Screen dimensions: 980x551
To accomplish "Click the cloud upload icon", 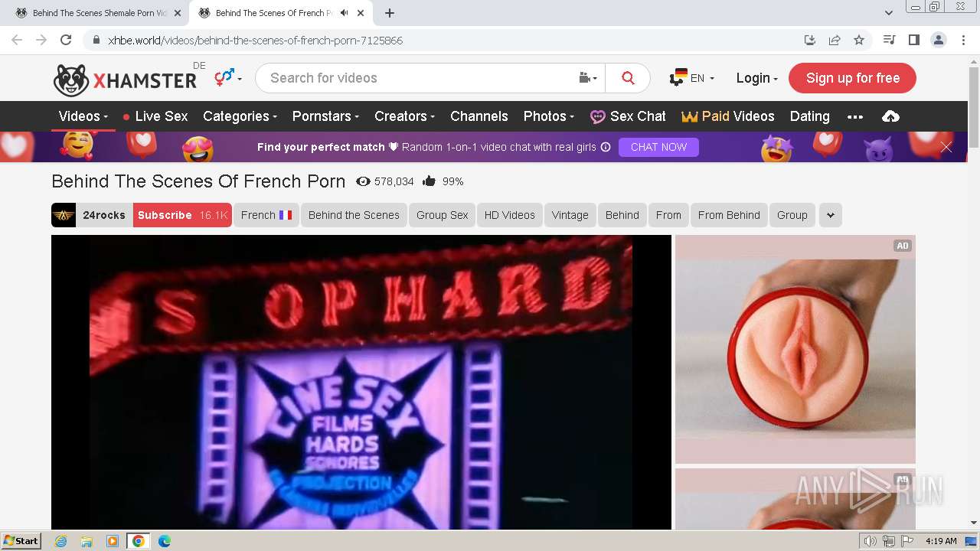I will [890, 116].
